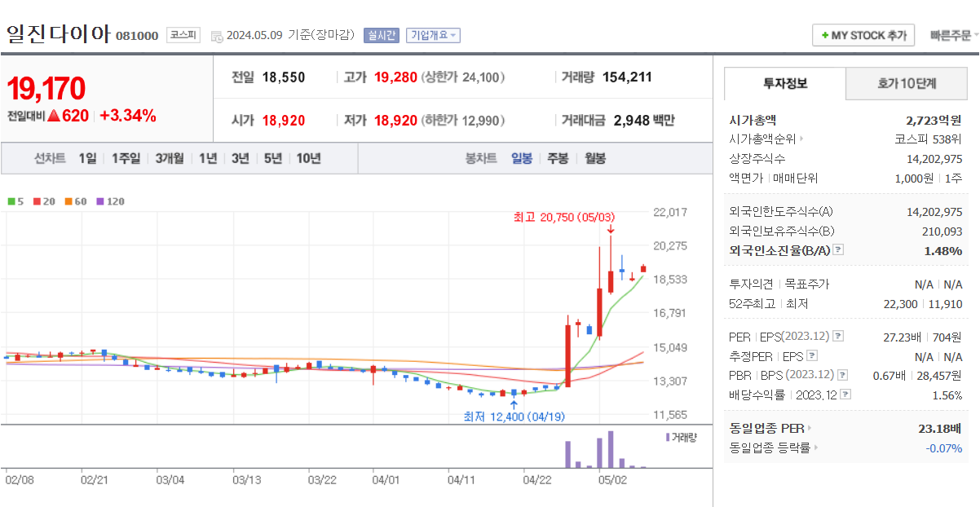Click the red 20-day moving average legend
This screenshot has width=980, height=507.
click(44, 201)
